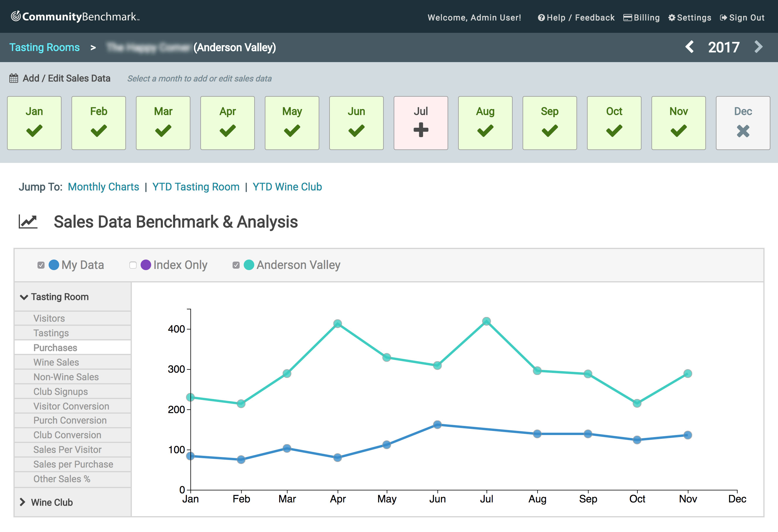Collapse the Tasting Room section

(73, 297)
